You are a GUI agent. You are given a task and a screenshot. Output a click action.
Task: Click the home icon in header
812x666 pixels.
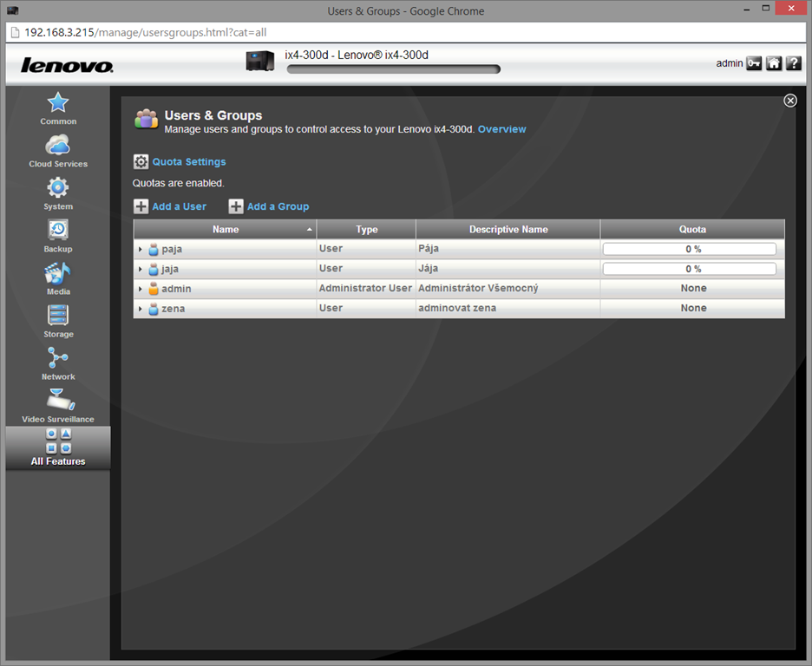tap(774, 63)
